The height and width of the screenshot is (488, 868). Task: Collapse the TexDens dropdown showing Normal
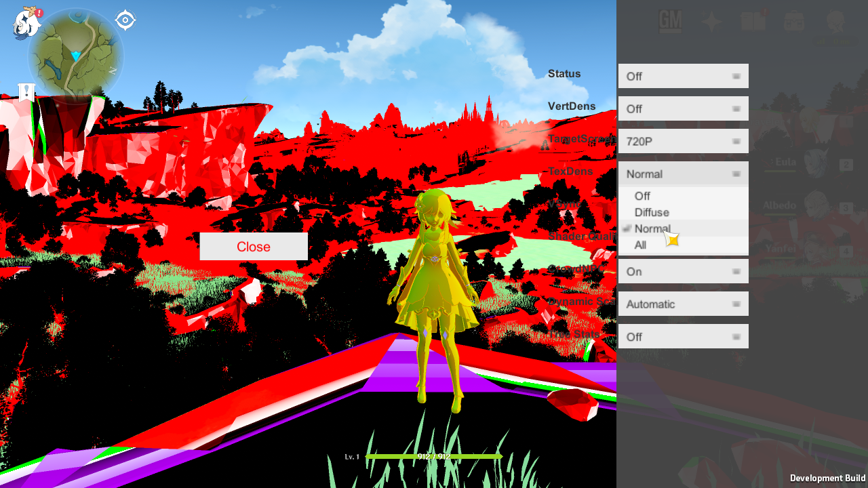684,174
